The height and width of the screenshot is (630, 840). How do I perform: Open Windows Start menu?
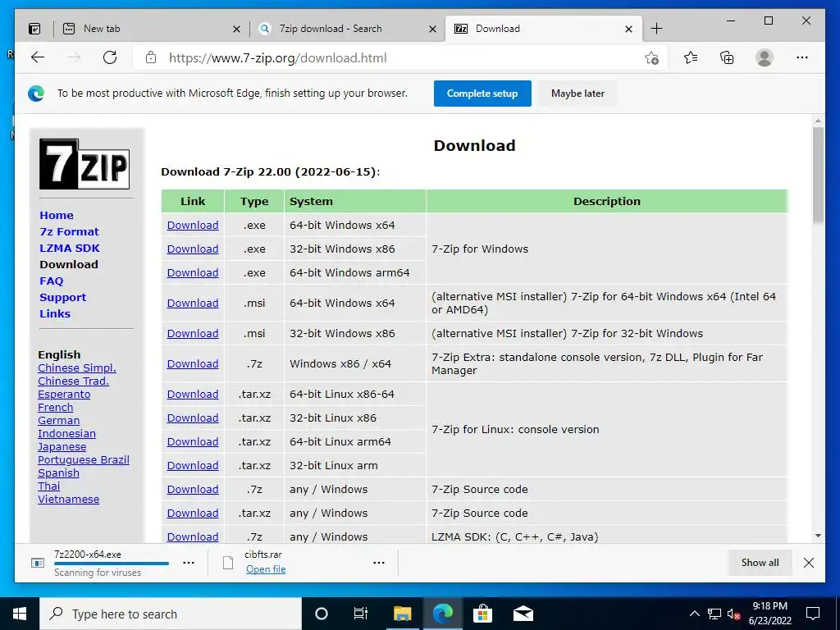click(20, 614)
